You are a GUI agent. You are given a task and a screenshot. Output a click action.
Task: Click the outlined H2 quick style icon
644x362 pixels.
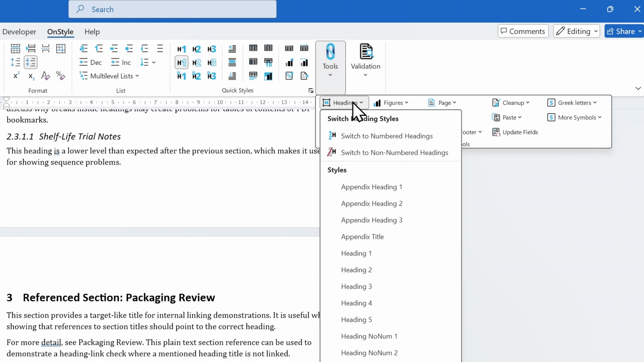pos(197,63)
